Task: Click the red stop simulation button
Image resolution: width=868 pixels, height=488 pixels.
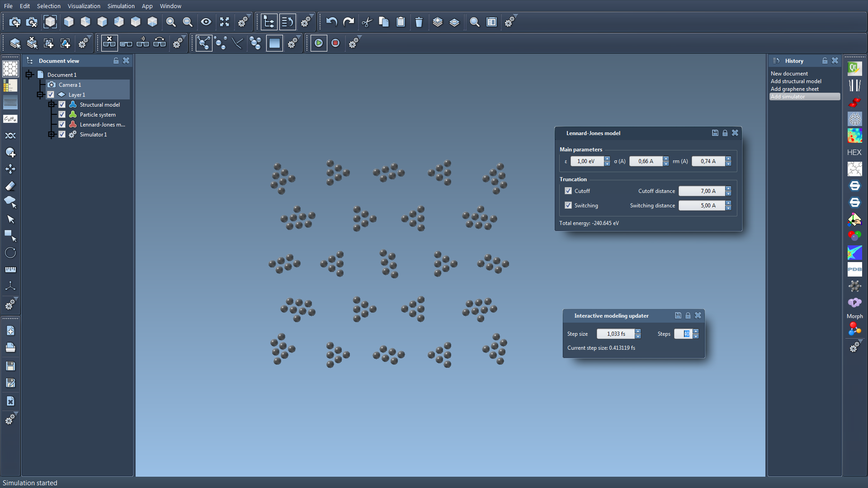Action: click(x=335, y=43)
